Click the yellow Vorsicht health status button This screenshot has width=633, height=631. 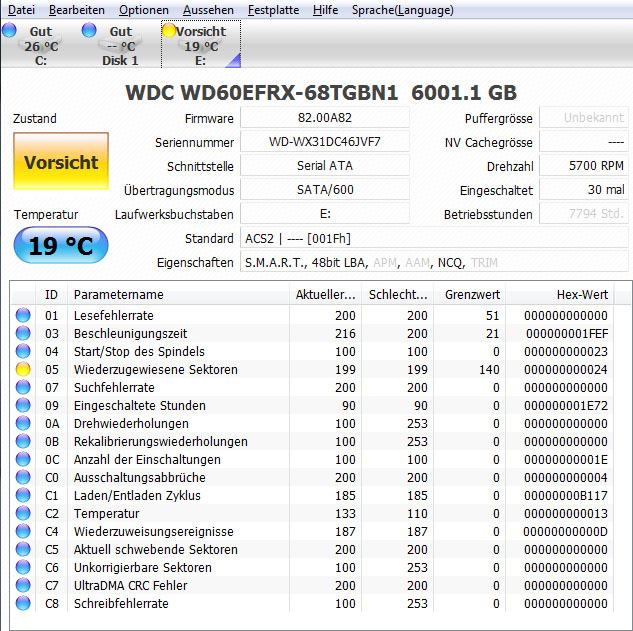click(61, 161)
